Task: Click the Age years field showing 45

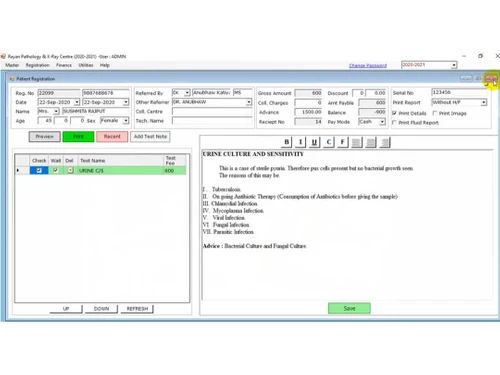Action: (x=45, y=120)
